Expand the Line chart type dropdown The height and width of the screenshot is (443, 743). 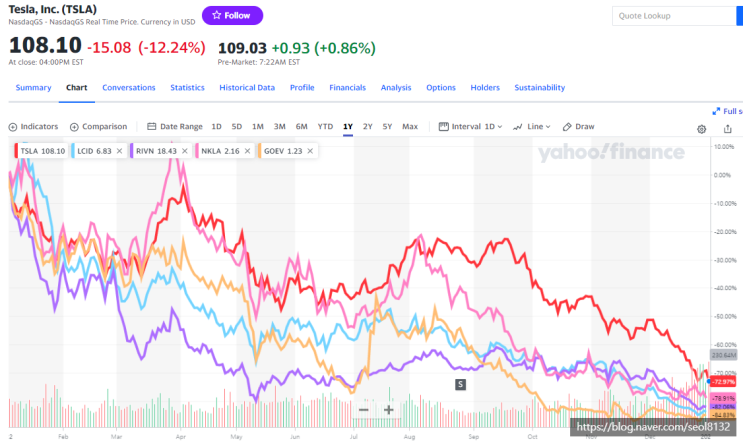tap(532, 127)
